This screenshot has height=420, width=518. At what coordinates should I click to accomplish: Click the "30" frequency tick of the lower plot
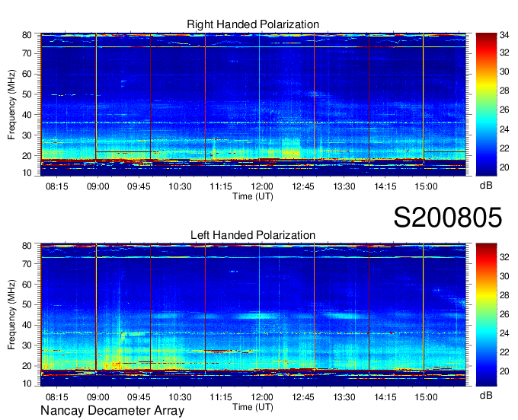pos(27,345)
